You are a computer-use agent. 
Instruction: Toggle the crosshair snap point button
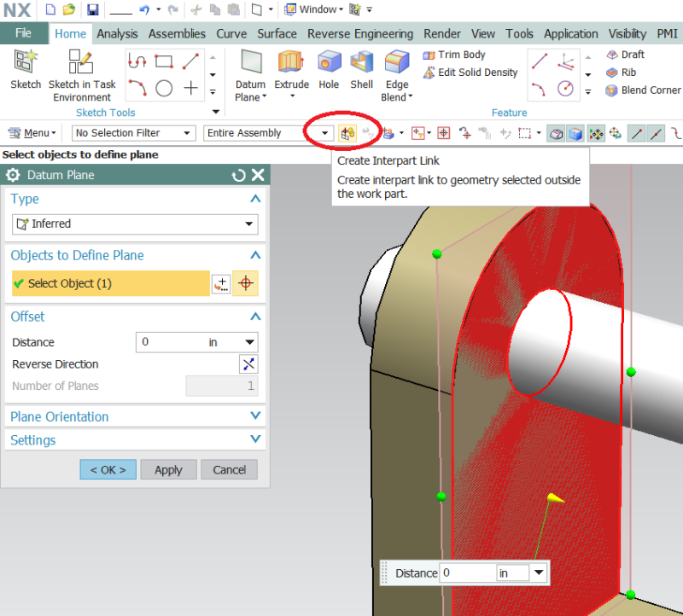pyautogui.click(x=443, y=133)
